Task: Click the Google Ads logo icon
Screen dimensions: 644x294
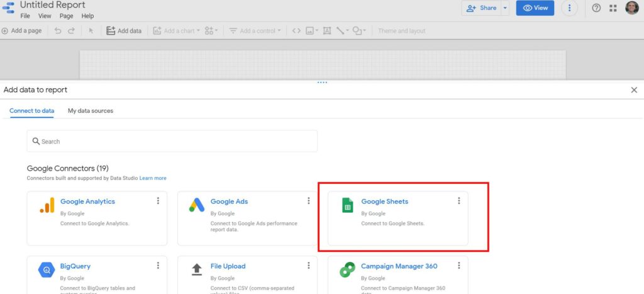Action: pyautogui.click(x=197, y=205)
